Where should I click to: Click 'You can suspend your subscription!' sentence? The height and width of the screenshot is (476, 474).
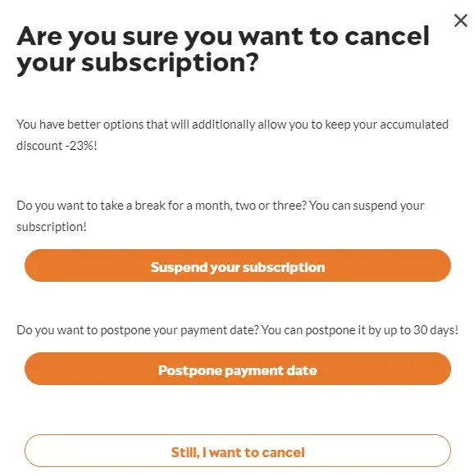click(221, 216)
